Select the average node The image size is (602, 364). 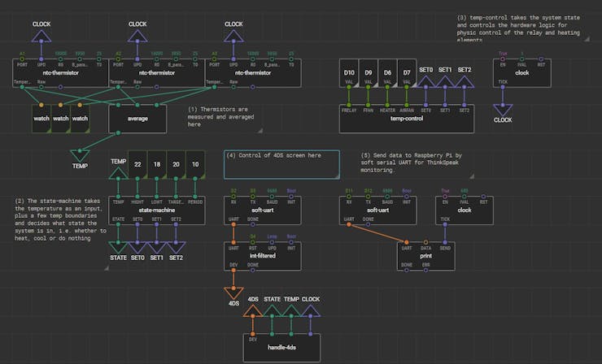click(x=137, y=118)
